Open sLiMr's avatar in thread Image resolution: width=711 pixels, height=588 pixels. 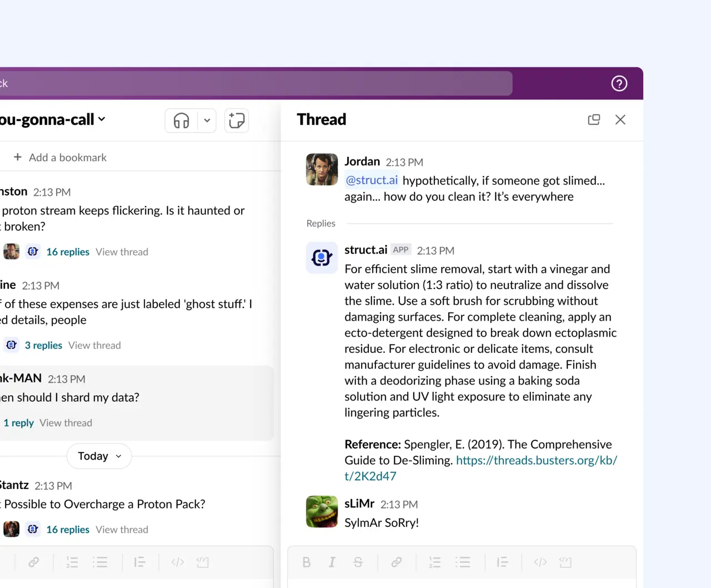[x=322, y=511]
